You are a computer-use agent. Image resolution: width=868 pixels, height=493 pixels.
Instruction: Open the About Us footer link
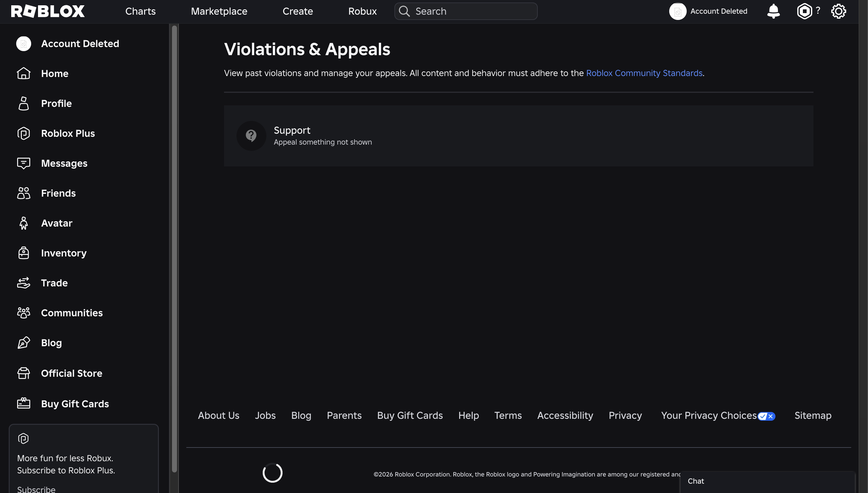click(x=219, y=415)
